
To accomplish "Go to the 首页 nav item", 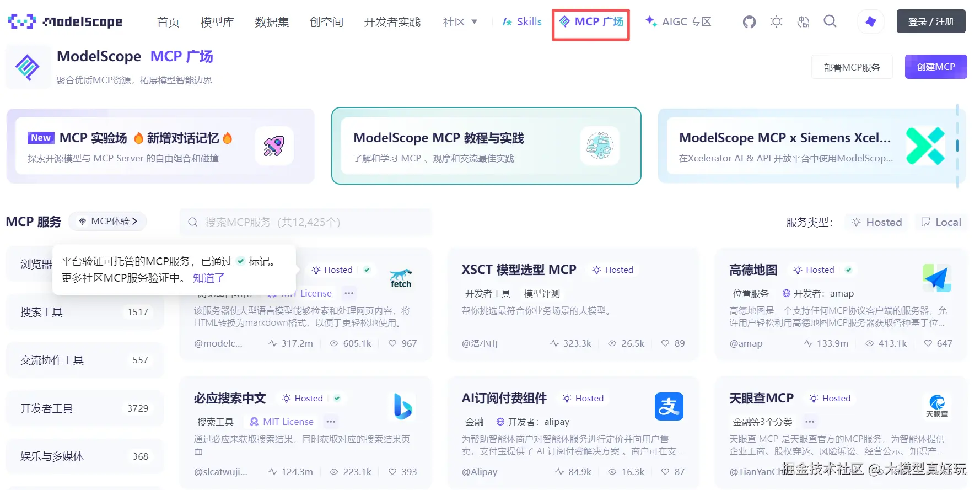I will coord(168,22).
